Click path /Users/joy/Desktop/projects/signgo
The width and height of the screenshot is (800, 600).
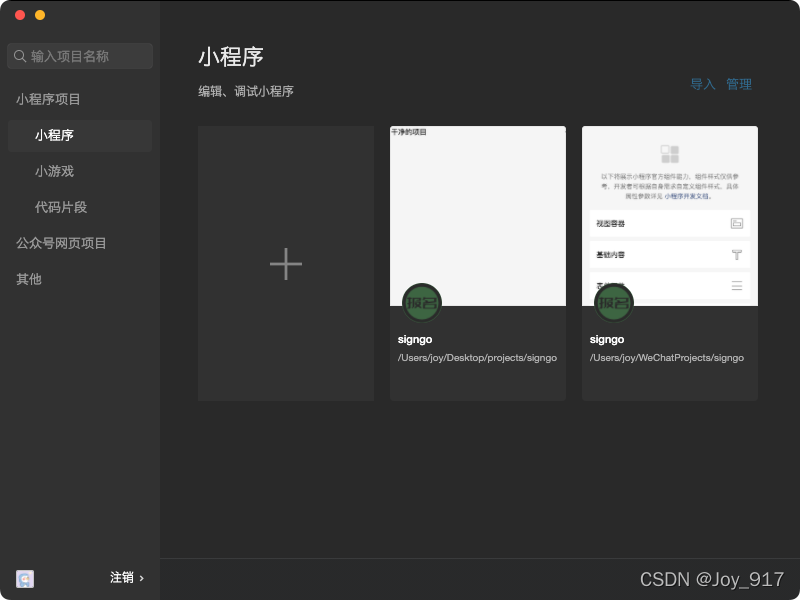click(x=477, y=358)
